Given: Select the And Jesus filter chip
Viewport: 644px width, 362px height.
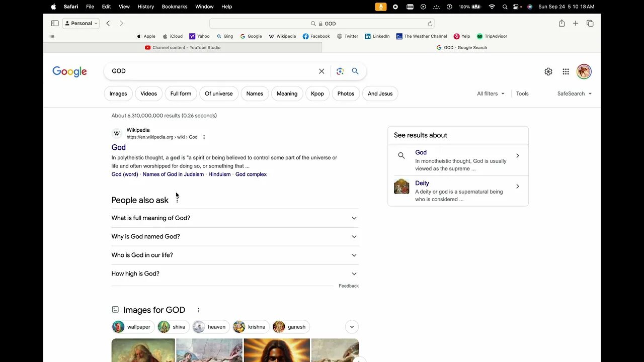Looking at the screenshot, I should (x=380, y=94).
